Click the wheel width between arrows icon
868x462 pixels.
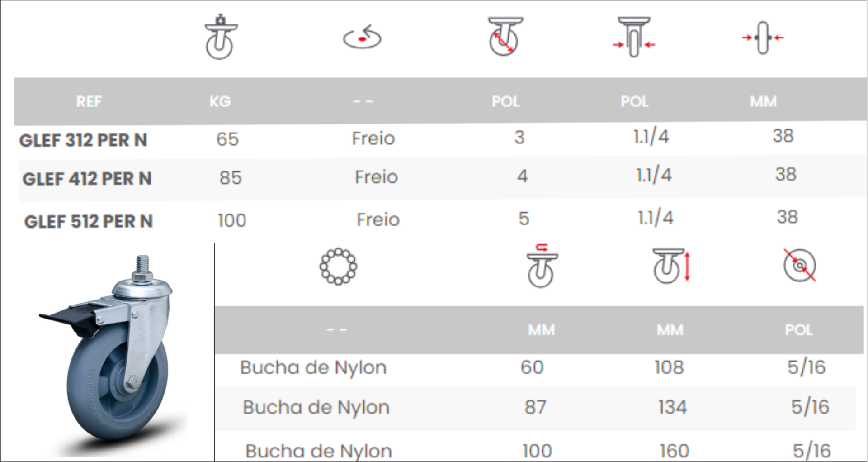[634, 37]
